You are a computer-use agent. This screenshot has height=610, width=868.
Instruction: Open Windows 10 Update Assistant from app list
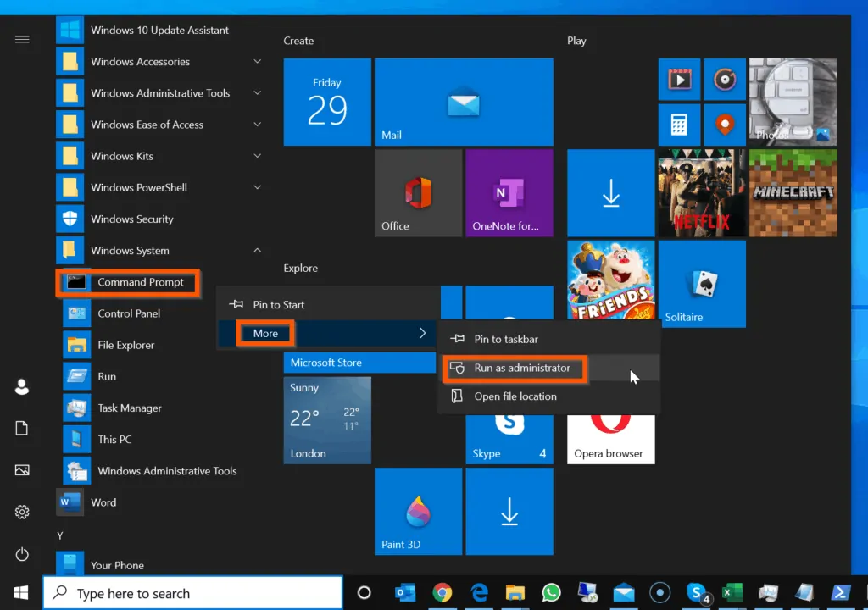tap(160, 30)
